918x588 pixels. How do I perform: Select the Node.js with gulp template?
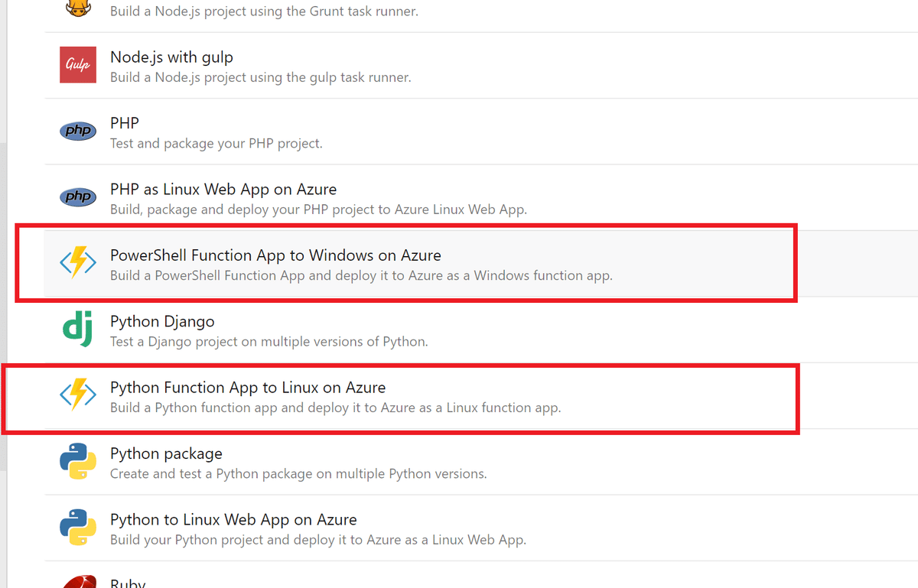[171, 57]
